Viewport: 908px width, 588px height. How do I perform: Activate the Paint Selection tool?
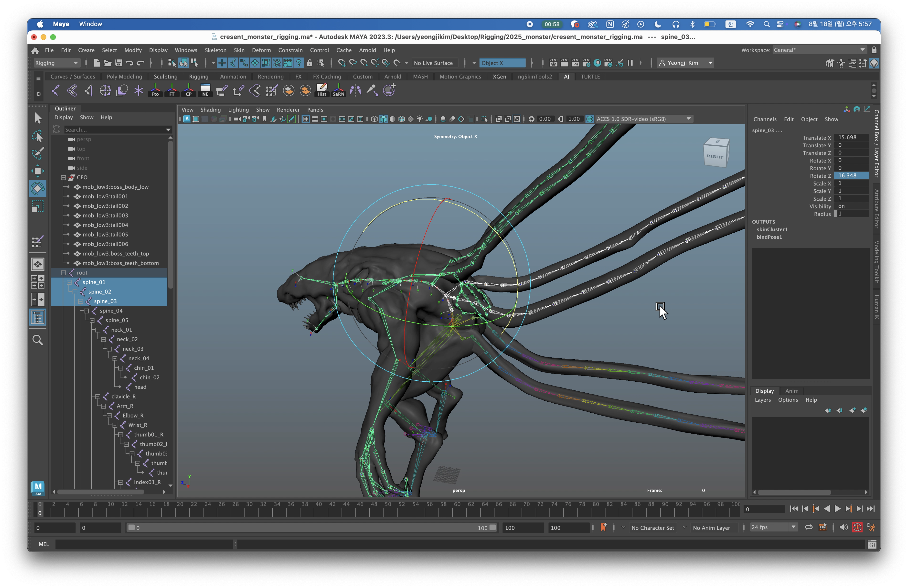click(38, 153)
